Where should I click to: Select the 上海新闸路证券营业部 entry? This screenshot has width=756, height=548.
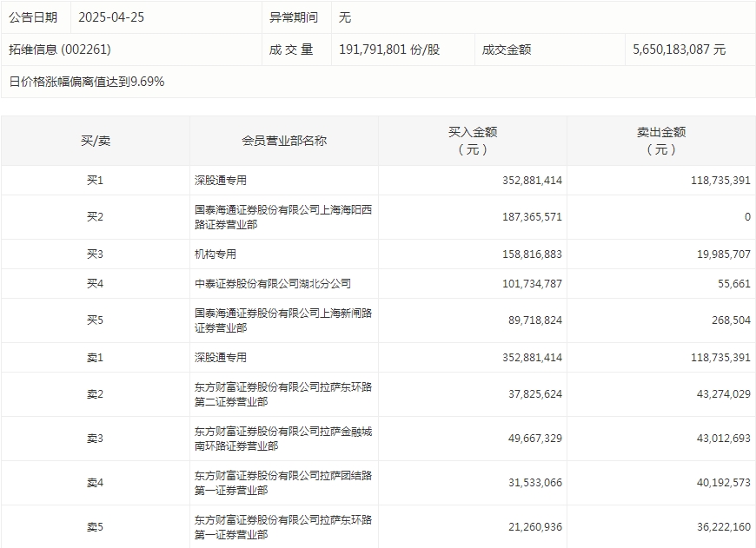(x=280, y=320)
